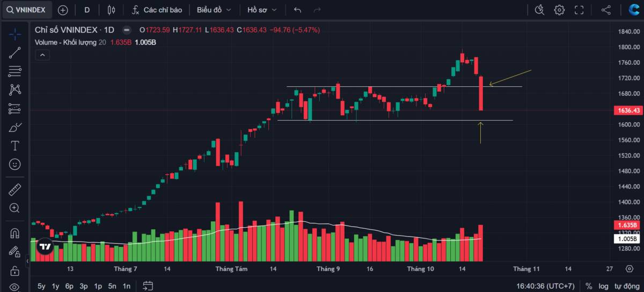Screen dimensions: 644x292
Task: Open the D time interval selector
Action: [x=87, y=10]
